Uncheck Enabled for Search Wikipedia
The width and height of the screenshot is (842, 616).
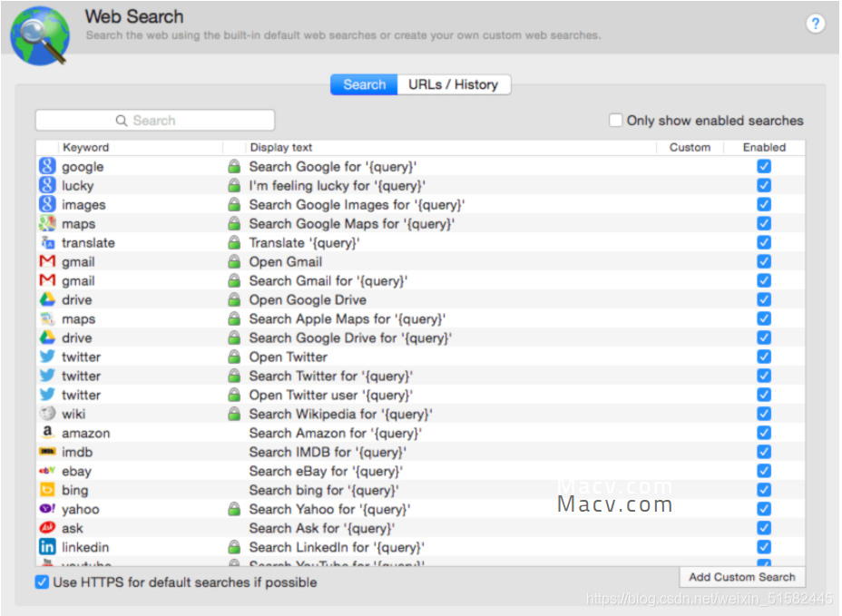click(764, 414)
